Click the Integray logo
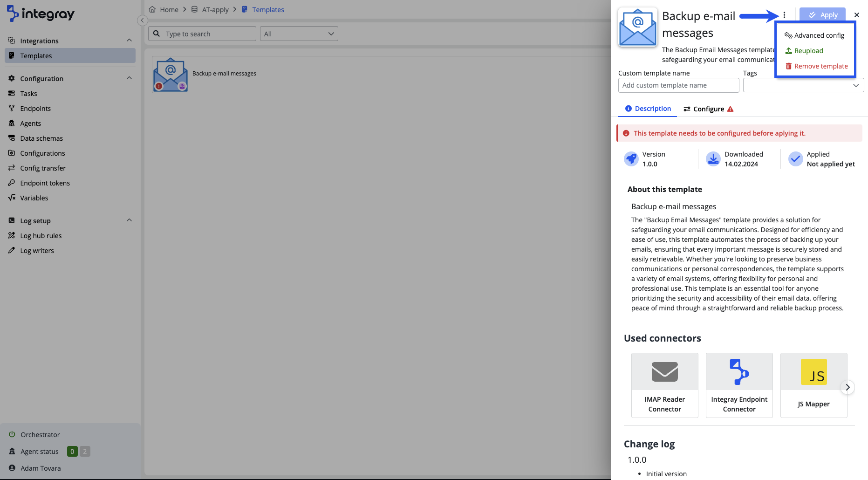Screen dimensions: 868x480 click(x=41, y=14)
